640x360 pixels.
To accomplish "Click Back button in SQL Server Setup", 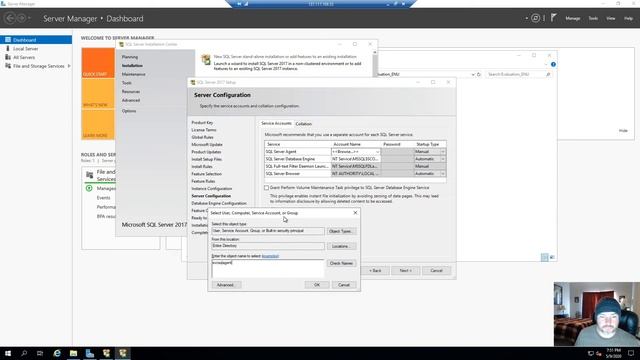I will click(375, 271).
